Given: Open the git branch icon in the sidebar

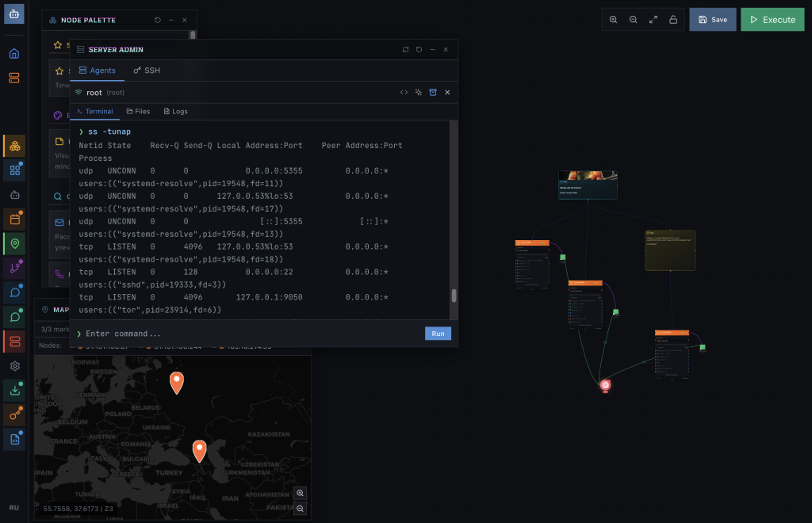Looking at the screenshot, I should (x=14, y=268).
